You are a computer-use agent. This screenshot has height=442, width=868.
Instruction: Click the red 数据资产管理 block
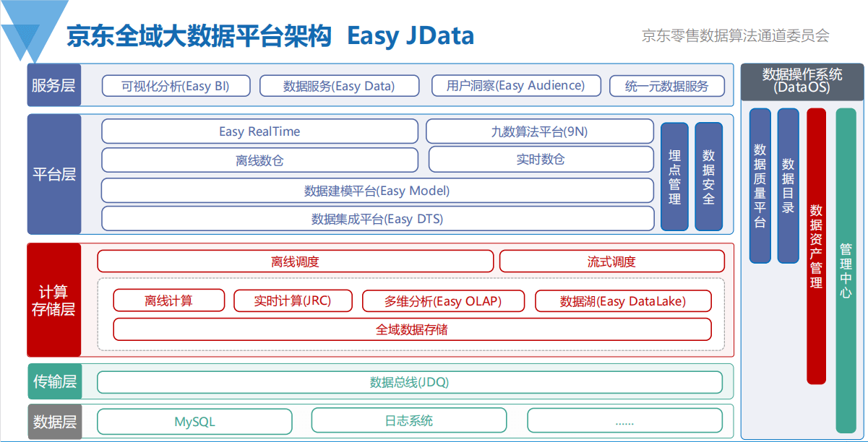point(817,246)
